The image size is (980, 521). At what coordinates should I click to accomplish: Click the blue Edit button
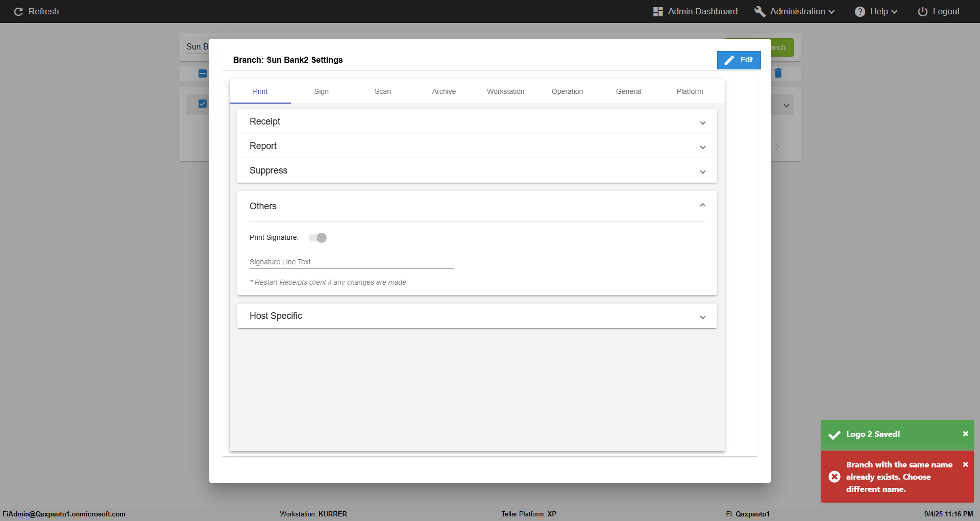pyautogui.click(x=739, y=60)
